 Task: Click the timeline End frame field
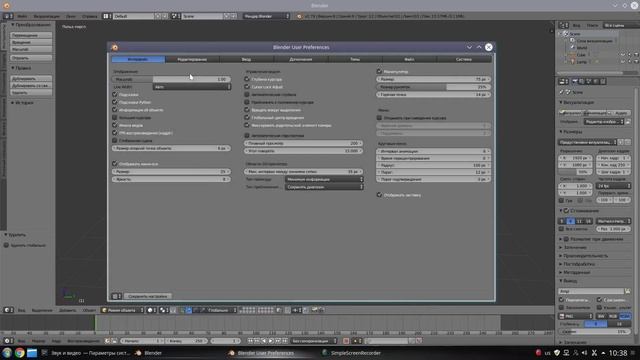(187, 341)
